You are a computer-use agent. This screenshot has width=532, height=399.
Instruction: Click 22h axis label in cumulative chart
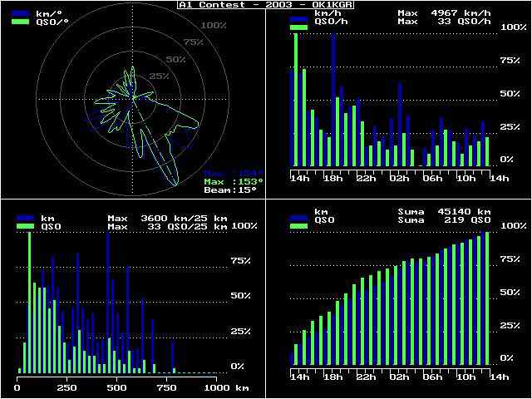(367, 377)
